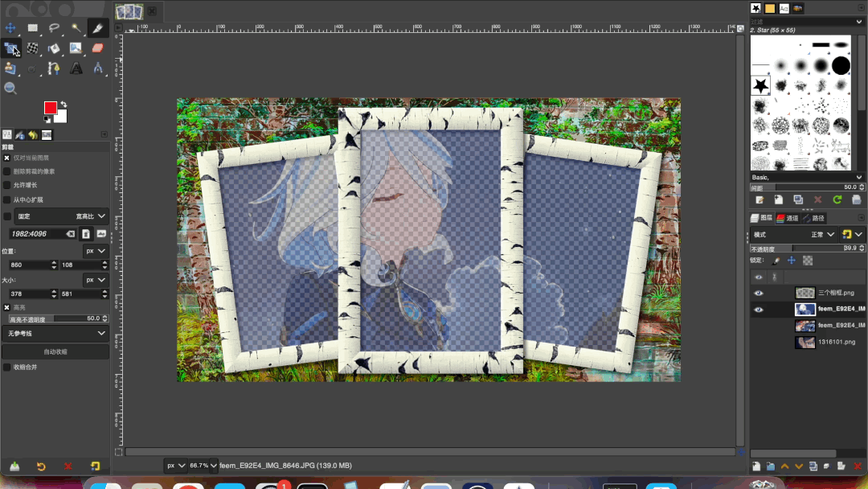This screenshot has width=868, height=489.
Task: Adjust the '高亮不透明度' highlight opacity slider
Action: point(58,318)
